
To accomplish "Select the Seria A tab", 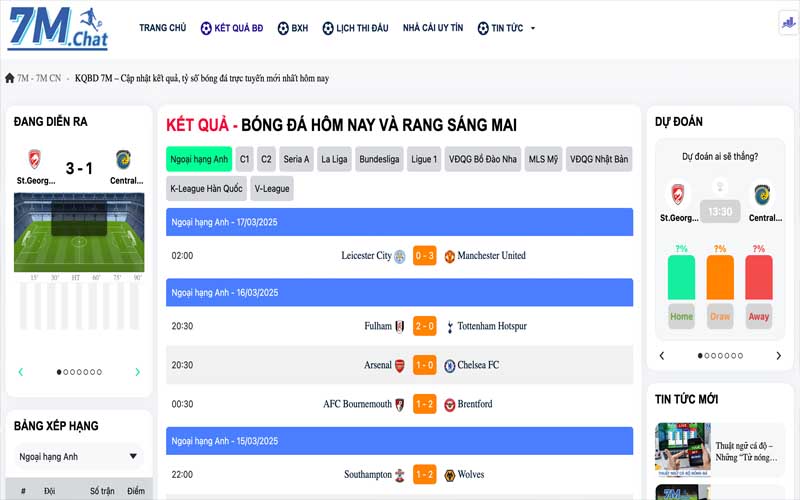I will click(296, 159).
